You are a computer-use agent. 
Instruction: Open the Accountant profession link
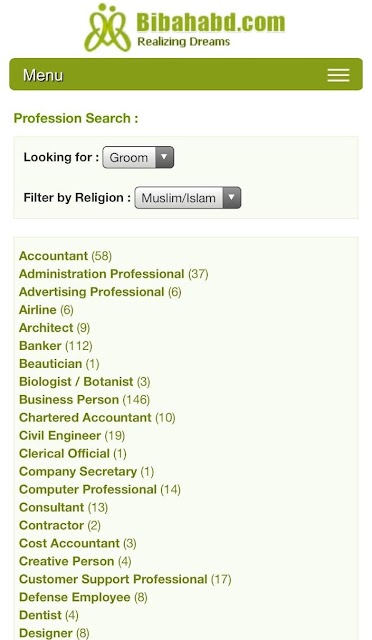point(53,256)
